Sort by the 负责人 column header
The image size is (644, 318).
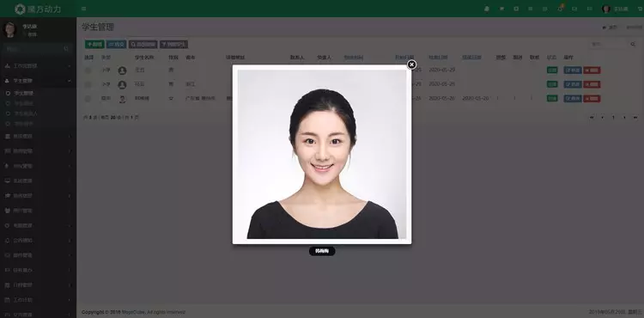(324, 58)
